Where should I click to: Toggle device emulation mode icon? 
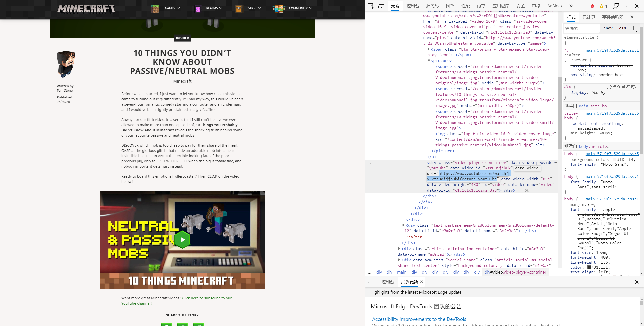(381, 6)
